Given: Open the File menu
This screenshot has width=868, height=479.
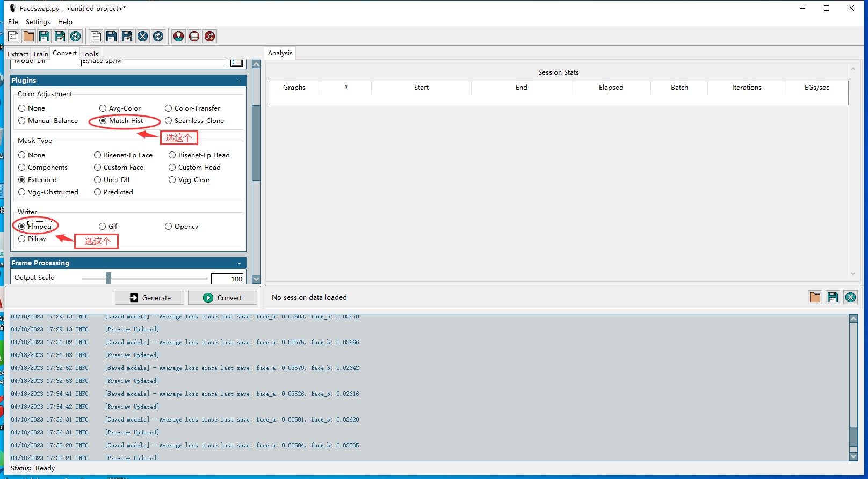Looking at the screenshot, I should pyautogui.click(x=13, y=22).
